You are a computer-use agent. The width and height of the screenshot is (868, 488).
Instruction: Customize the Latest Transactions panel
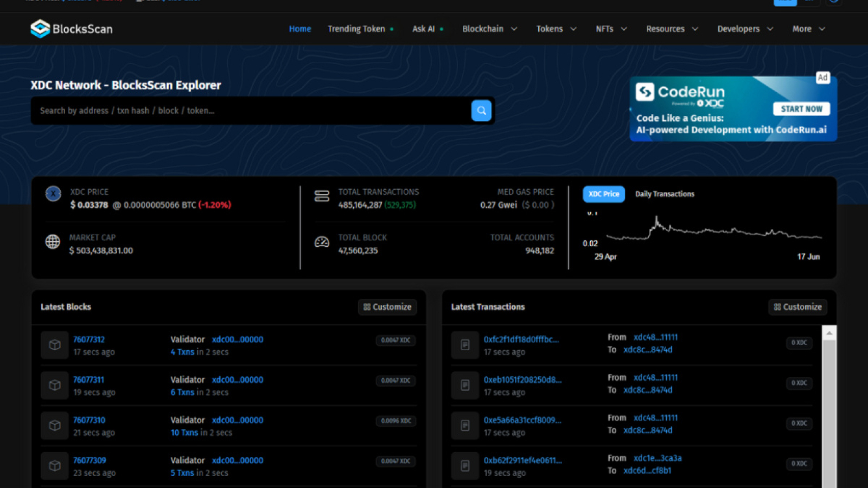click(798, 307)
